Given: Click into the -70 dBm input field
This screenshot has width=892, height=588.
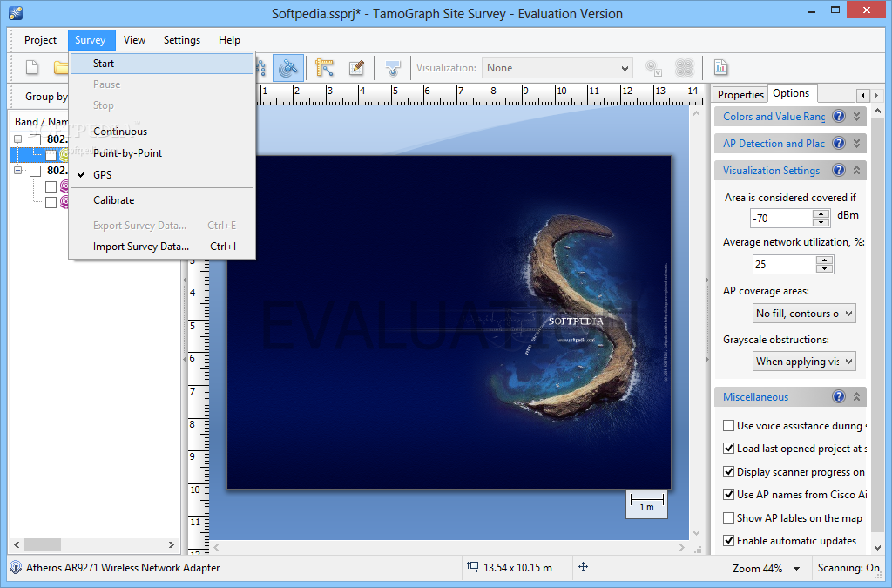Looking at the screenshot, I should coord(781,218).
